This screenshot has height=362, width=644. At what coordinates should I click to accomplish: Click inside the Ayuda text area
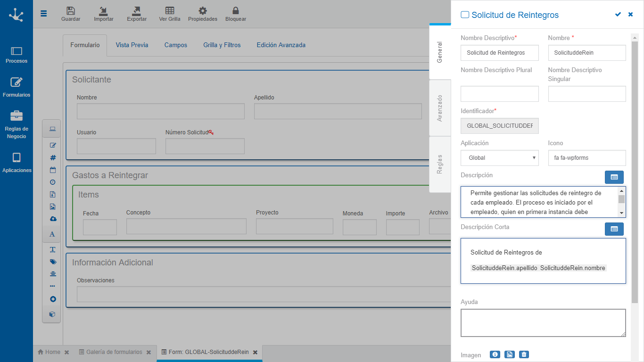pos(543,323)
